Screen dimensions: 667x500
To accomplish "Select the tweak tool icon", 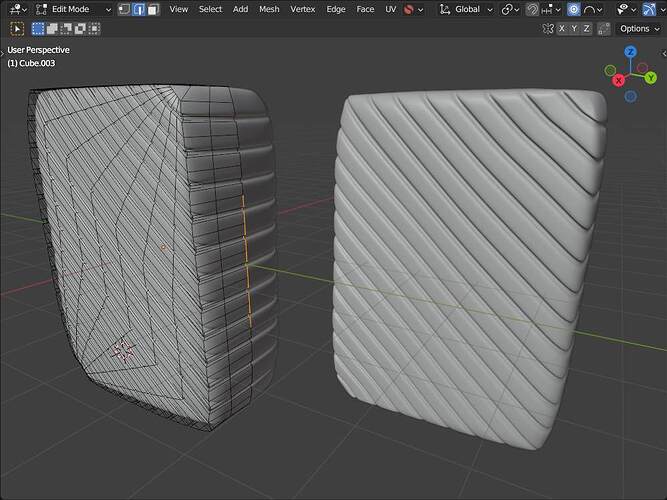I will click(x=17, y=29).
